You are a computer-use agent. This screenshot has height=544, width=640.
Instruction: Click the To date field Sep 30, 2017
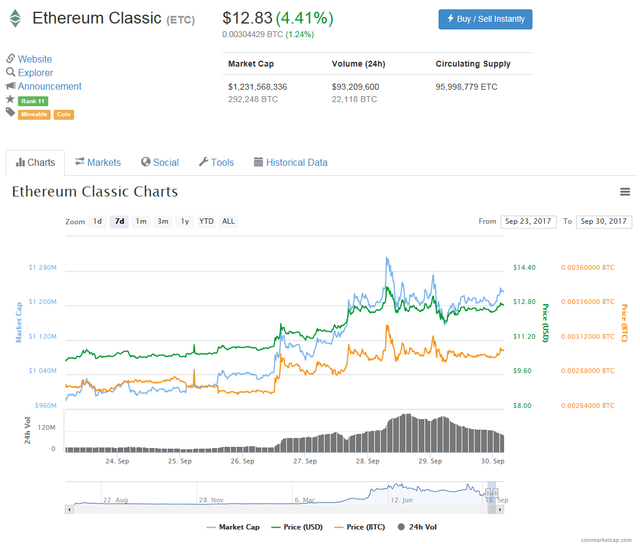(x=604, y=222)
